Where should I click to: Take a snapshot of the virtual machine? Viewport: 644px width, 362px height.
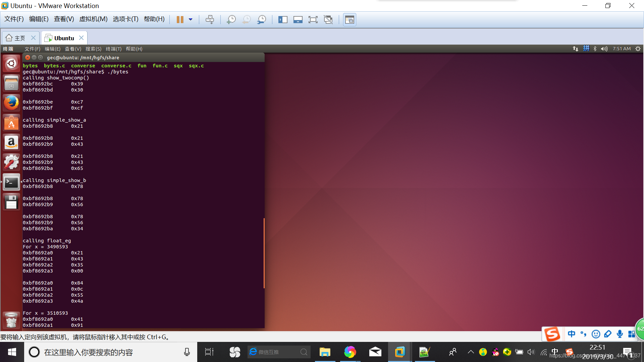point(231,19)
